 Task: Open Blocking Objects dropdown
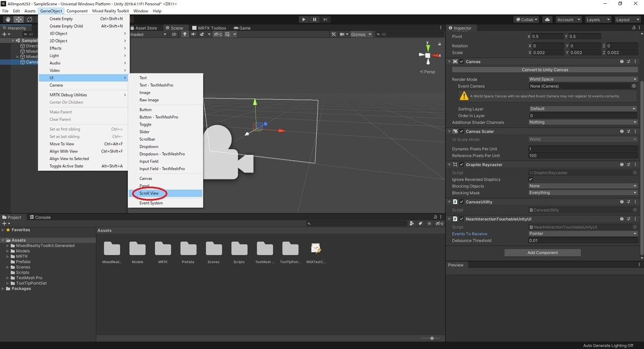pyautogui.click(x=583, y=186)
